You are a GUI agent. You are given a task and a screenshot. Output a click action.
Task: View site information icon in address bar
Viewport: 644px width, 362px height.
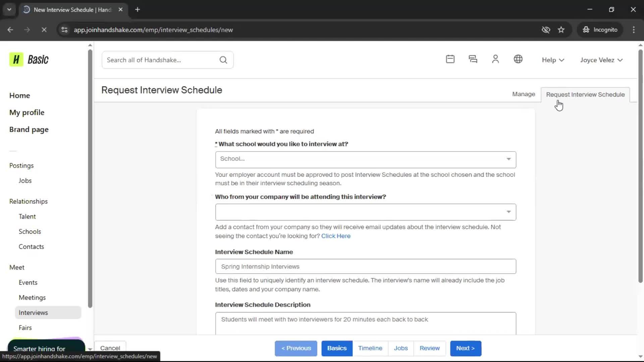point(64,30)
